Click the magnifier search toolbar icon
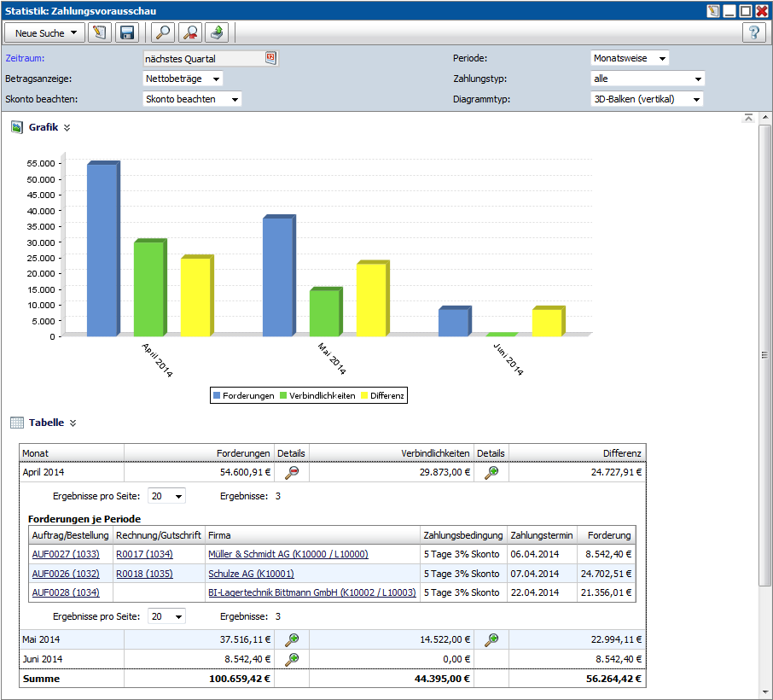The width and height of the screenshot is (773, 700). 162,33
